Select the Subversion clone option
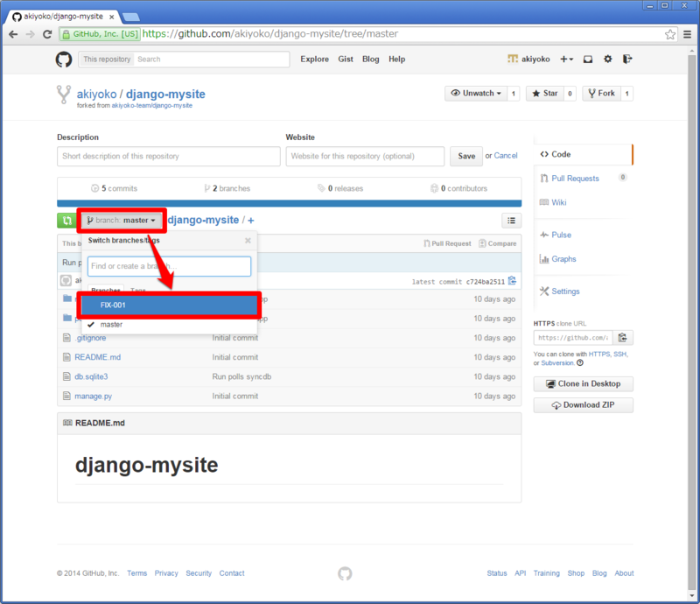700x604 pixels. tap(557, 362)
